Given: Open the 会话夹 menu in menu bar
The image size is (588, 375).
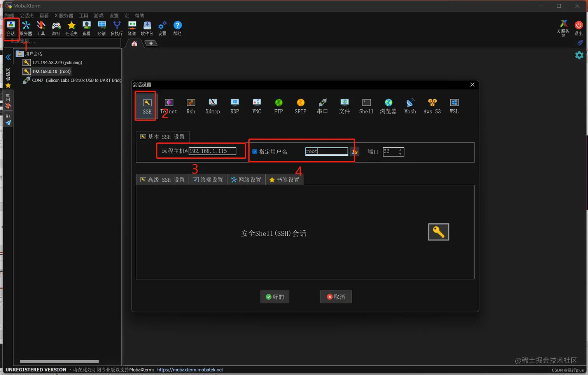Looking at the screenshot, I should pyautogui.click(x=27, y=16).
